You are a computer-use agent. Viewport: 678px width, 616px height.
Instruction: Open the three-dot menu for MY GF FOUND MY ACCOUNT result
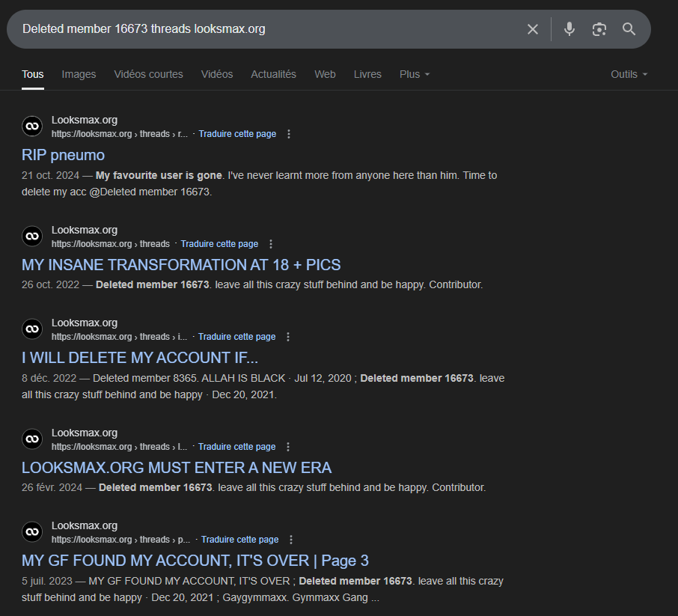point(291,540)
